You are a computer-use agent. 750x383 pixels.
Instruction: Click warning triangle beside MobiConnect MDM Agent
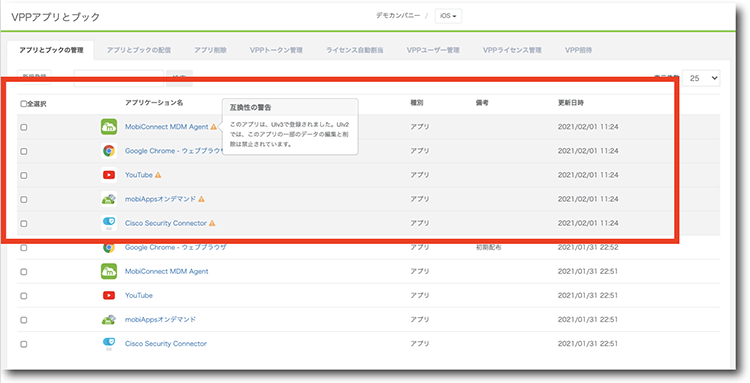click(x=213, y=127)
